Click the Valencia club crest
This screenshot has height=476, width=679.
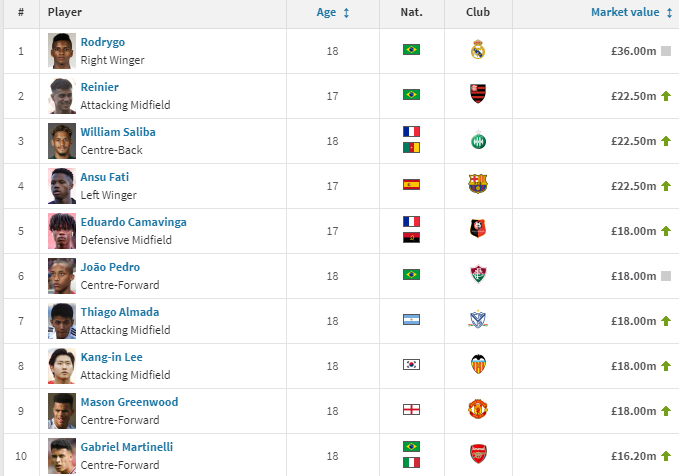point(478,364)
